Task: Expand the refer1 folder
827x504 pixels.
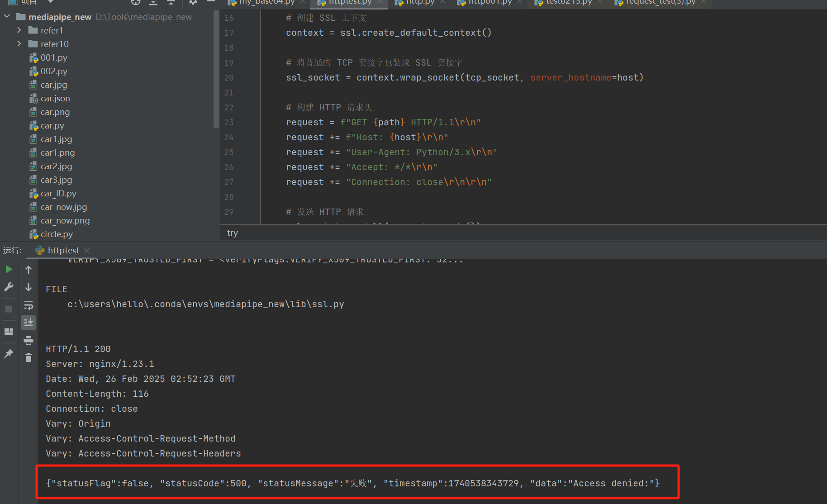Action: (x=19, y=30)
